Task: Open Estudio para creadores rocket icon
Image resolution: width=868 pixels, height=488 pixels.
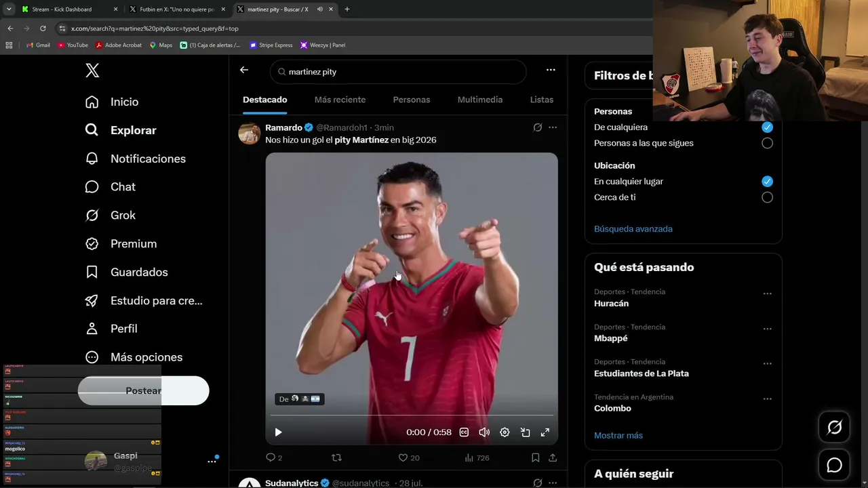Action: pyautogui.click(x=92, y=301)
